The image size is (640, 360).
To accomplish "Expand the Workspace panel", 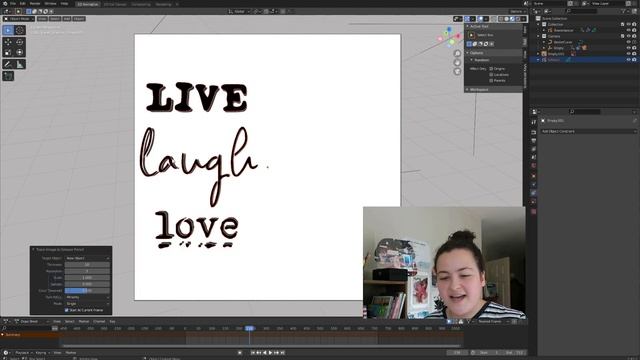I will (468, 89).
